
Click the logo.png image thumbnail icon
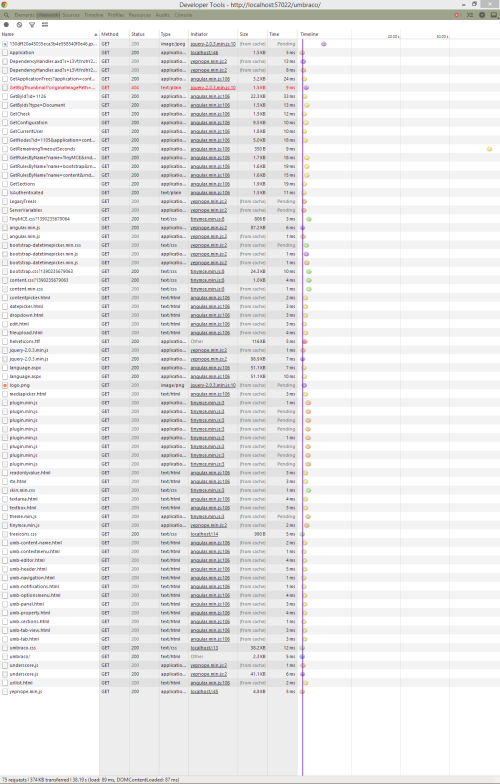(x=5, y=386)
